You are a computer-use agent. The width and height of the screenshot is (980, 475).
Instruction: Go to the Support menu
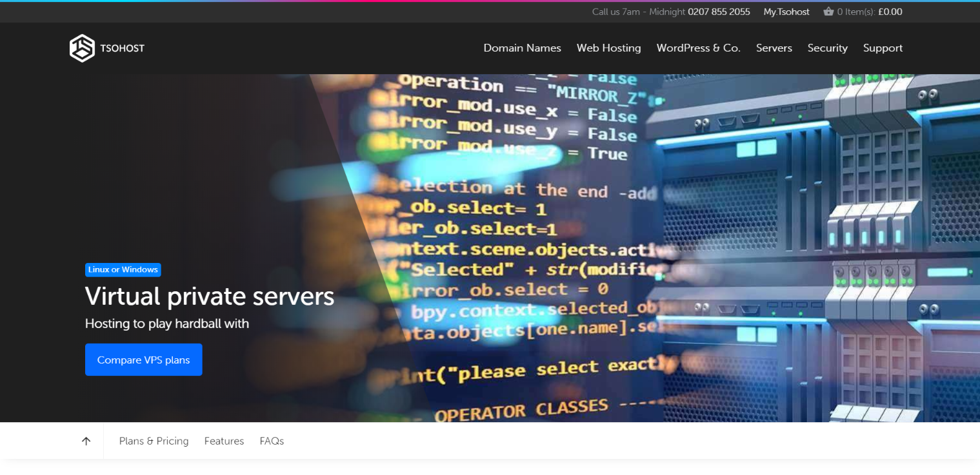pos(883,48)
